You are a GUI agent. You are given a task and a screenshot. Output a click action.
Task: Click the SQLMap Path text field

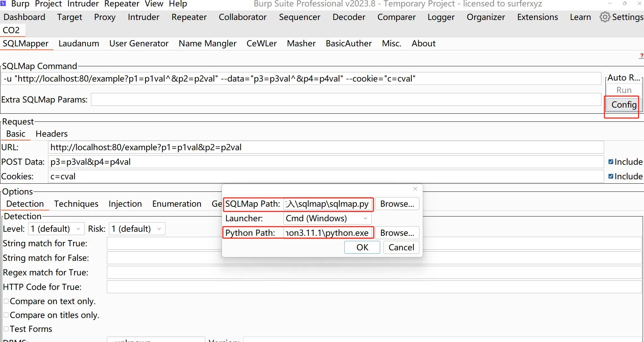pyautogui.click(x=328, y=204)
